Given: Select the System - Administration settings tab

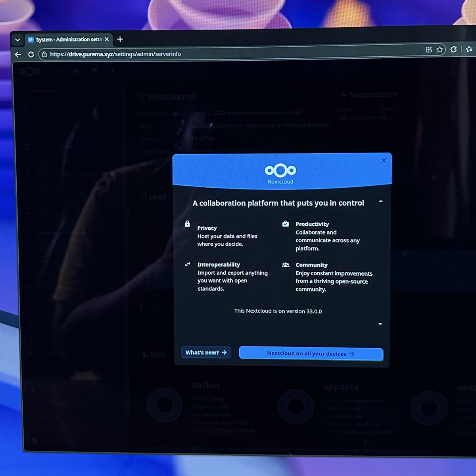Looking at the screenshot, I should click(69, 39).
